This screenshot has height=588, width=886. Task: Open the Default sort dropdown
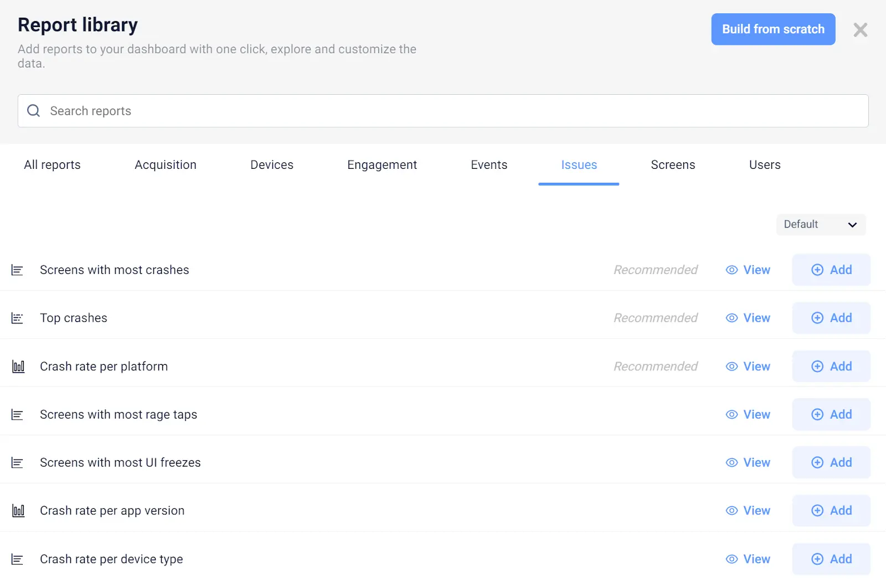pos(820,224)
